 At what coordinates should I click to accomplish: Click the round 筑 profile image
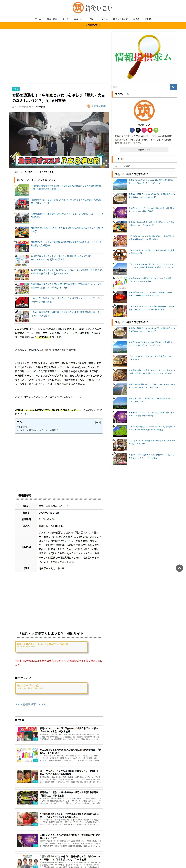tap(144, 111)
